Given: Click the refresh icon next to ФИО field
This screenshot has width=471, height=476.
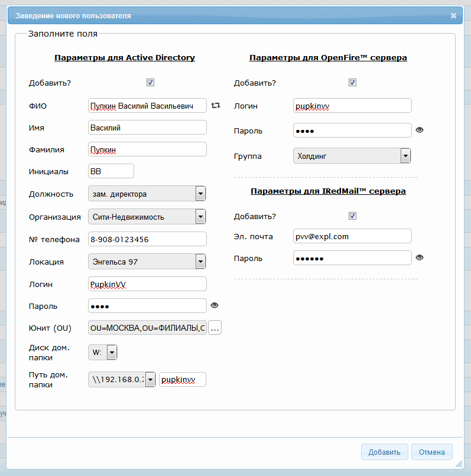Looking at the screenshot, I should point(216,105).
